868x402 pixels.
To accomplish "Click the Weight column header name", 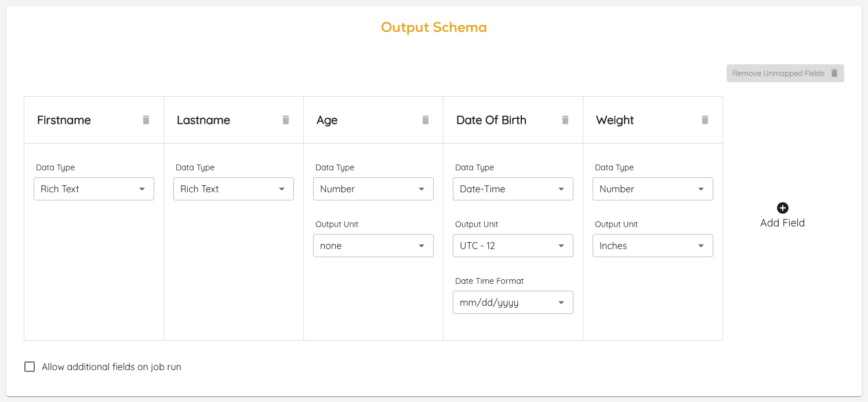I will 615,120.
